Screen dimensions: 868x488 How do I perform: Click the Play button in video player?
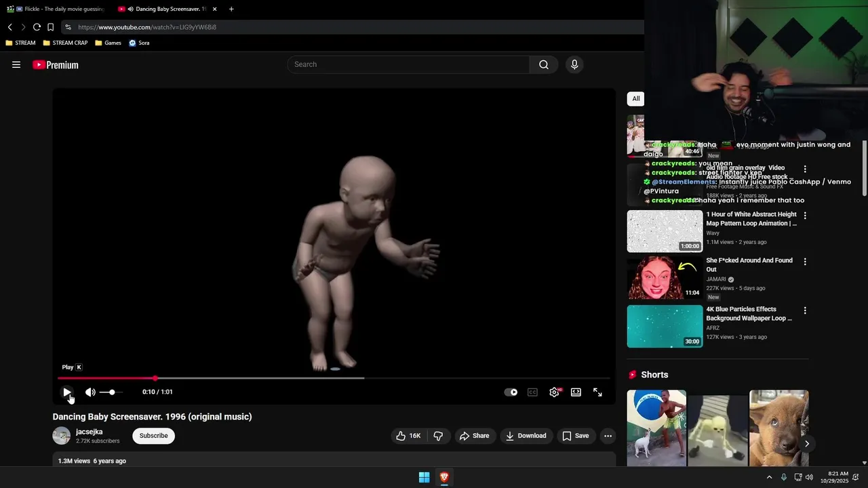pos(66,392)
